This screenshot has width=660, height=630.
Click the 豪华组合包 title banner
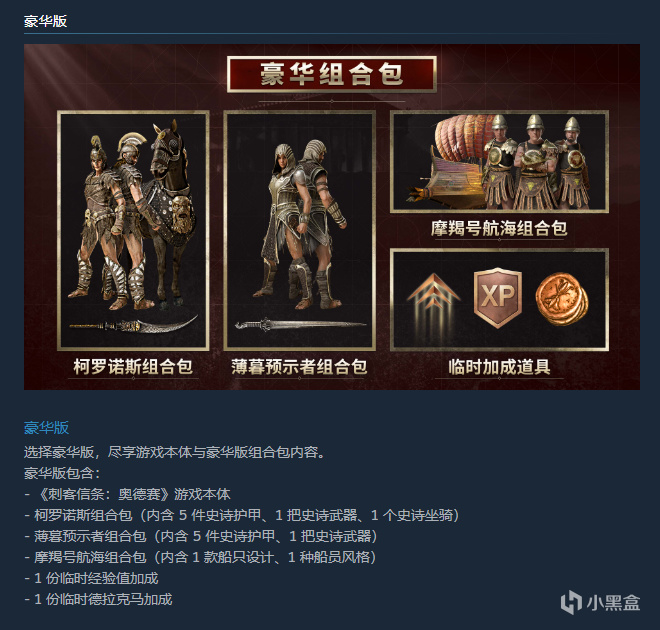pyautogui.click(x=332, y=74)
